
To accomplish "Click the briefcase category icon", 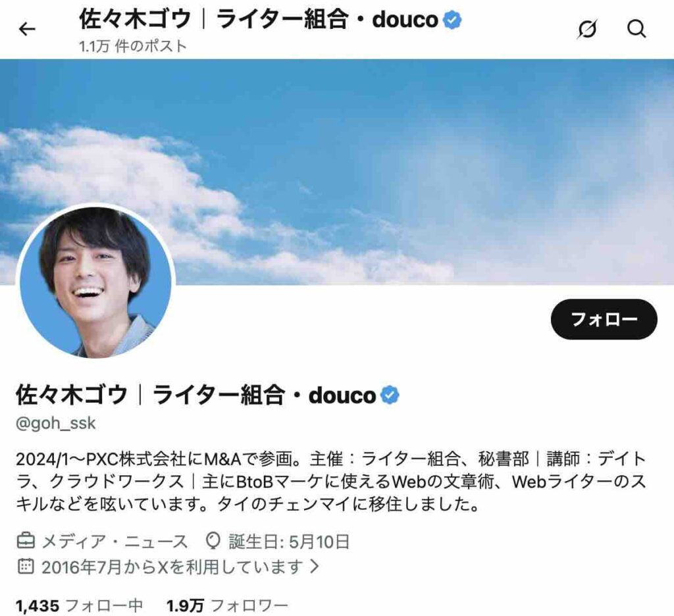I will [x=26, y=541].
